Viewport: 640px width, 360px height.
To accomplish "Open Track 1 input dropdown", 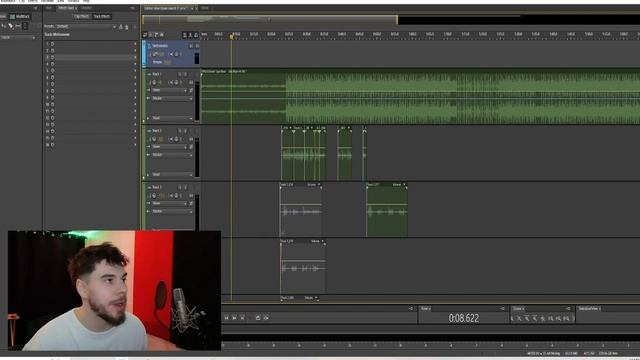I will [x=169, y=90].
